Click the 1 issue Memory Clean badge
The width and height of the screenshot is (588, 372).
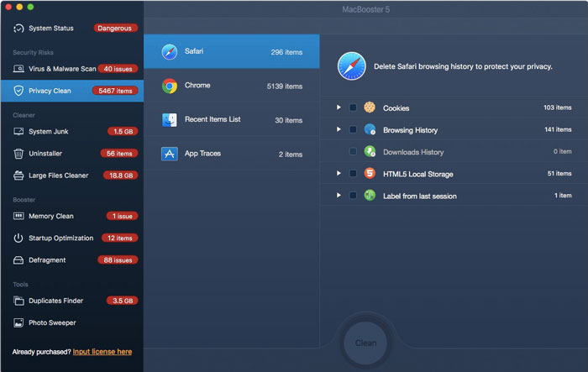pos(123,217)
